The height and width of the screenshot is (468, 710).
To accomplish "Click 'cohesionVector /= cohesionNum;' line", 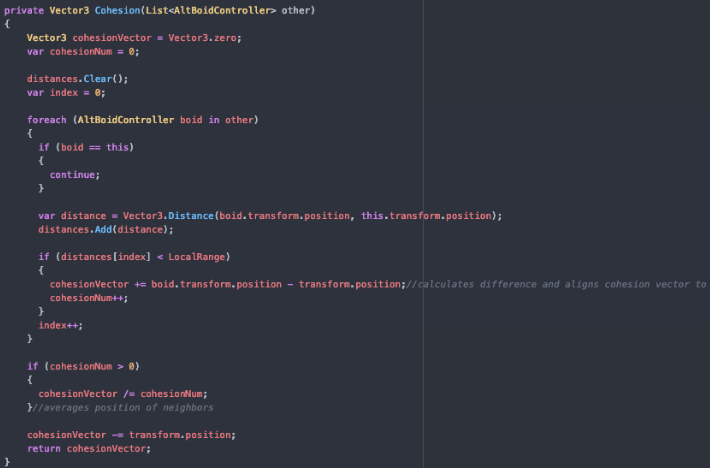I will [123, 394].
